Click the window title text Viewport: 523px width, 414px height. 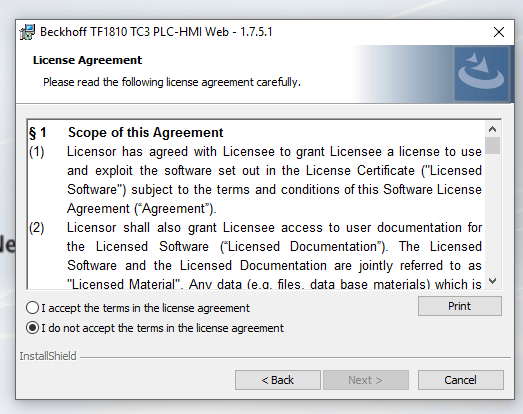click(x=156, y=32)
